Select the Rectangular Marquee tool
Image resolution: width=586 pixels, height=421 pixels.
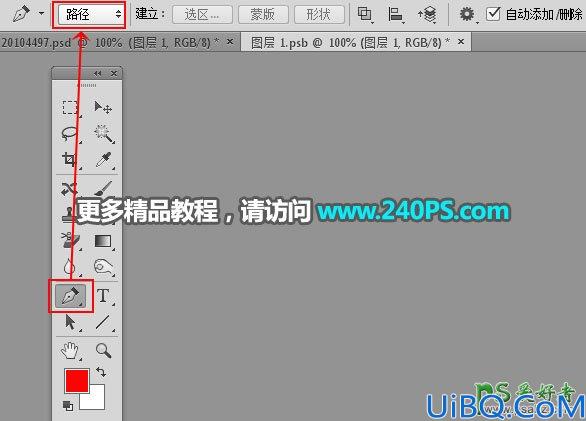coord(70,108)
